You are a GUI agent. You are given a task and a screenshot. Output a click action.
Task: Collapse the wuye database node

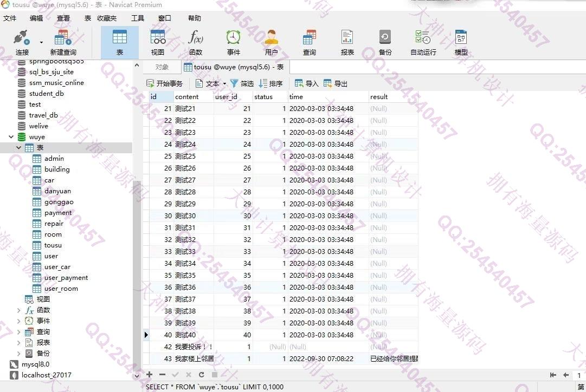(11, 137)
